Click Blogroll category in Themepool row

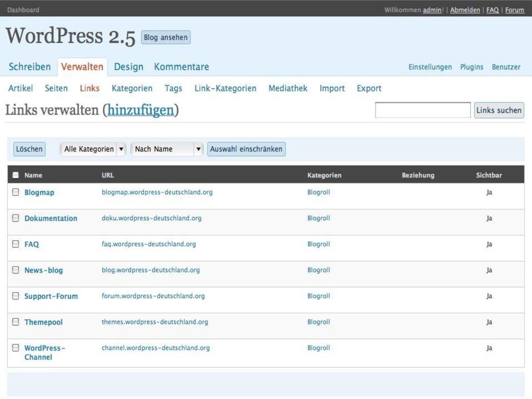tap(318, 322)
